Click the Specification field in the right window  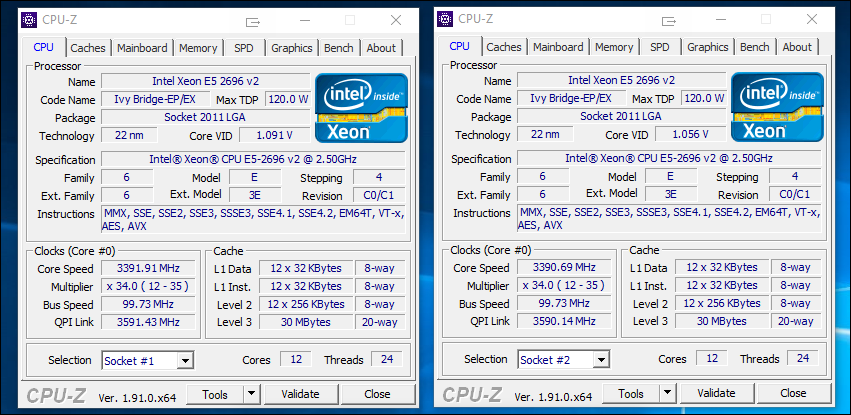tap(669, 158)
